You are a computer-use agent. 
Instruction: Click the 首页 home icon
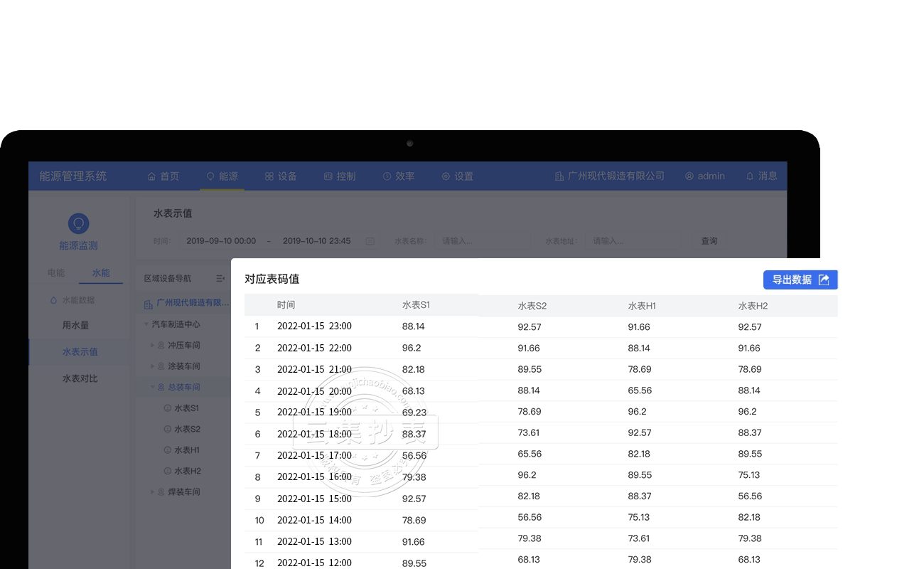151,176
